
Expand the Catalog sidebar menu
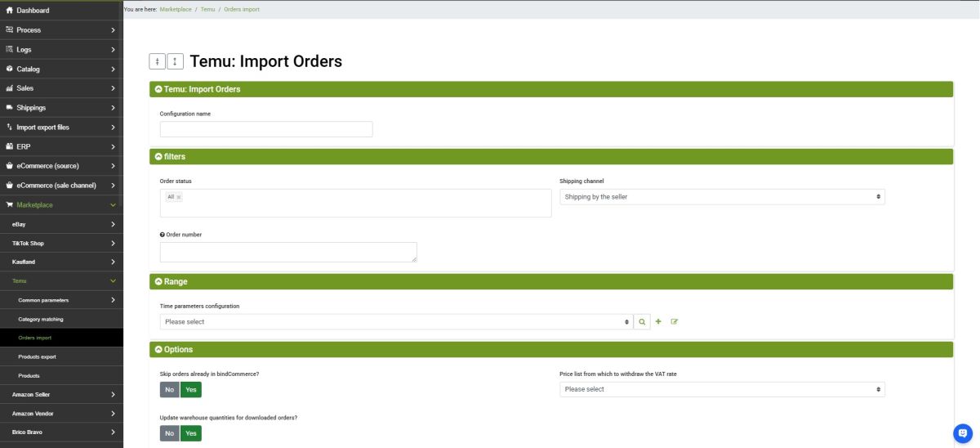click(x=61, y=69)
